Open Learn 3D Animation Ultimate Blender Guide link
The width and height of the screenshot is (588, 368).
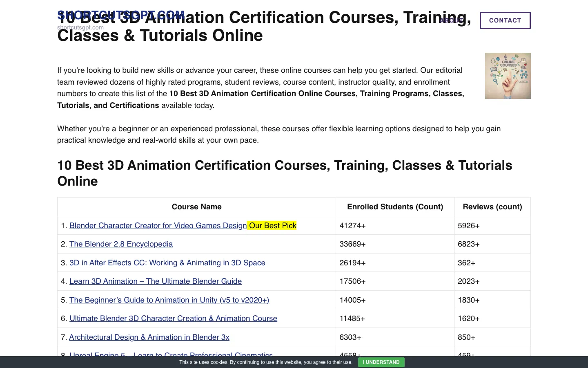coord(156,281)
